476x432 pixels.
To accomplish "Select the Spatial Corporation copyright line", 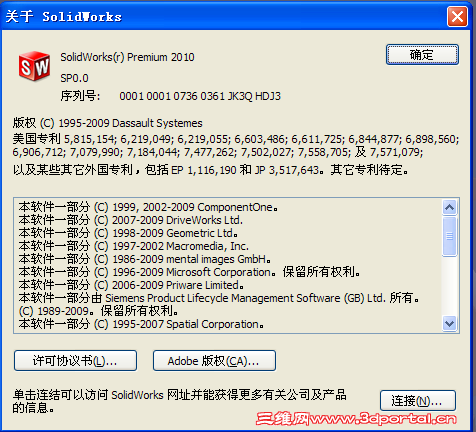I will coord(141,324).
